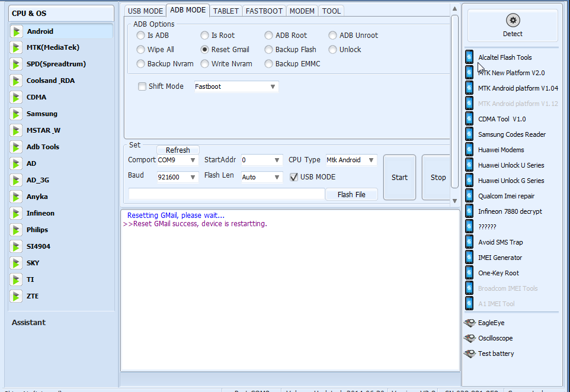Click the scrollbar down arrow
The height and width of the screenshot is (392, 570).
[x=454, y=201]
